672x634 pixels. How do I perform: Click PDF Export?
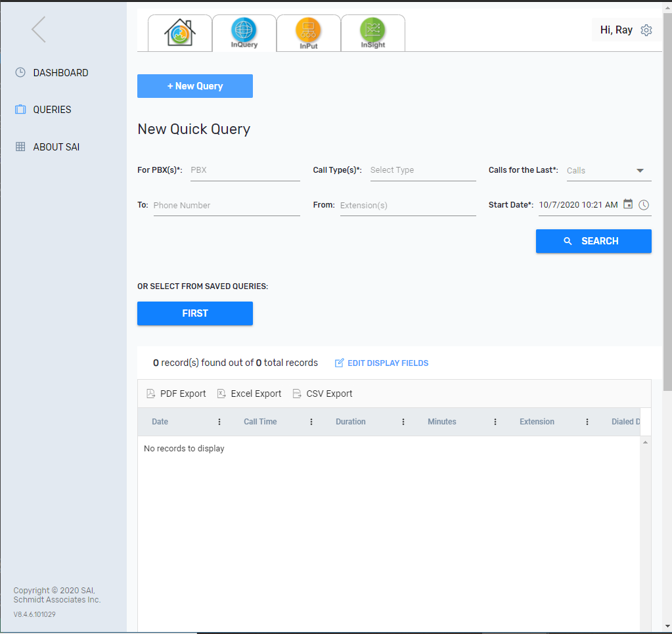[x=176, y=394]
